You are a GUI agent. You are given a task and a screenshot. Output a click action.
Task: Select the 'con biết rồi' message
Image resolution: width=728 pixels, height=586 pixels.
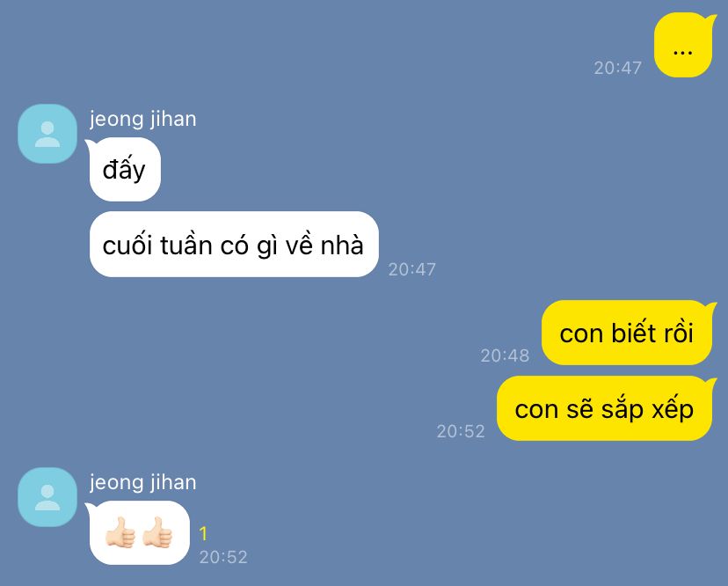(x=627, y=333)
